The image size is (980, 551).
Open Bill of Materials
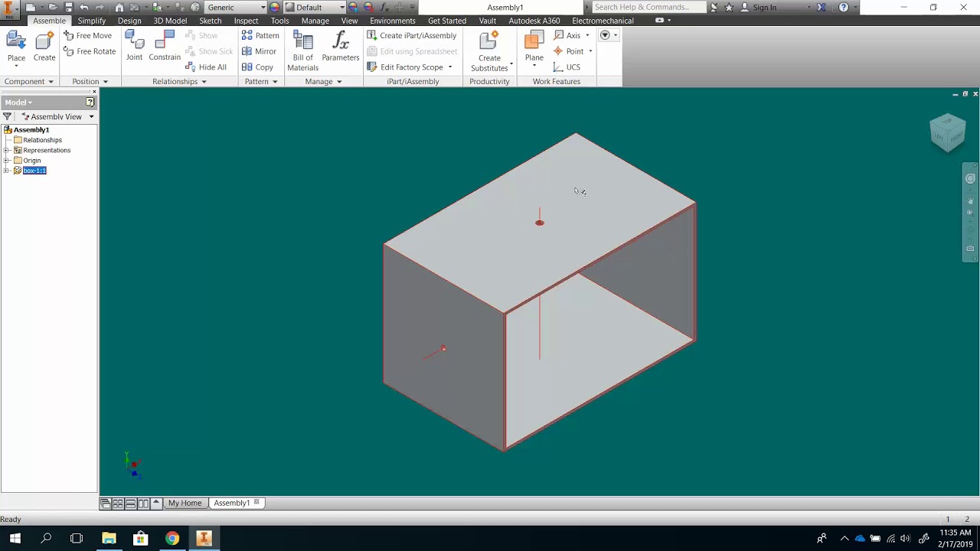pyautogui.click(x=302, y=51)
